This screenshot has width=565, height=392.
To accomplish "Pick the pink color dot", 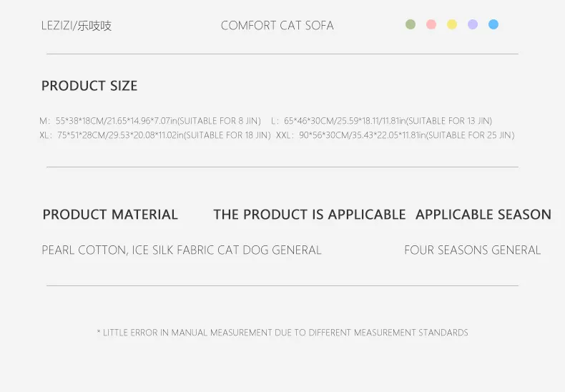I will (431, 24).
